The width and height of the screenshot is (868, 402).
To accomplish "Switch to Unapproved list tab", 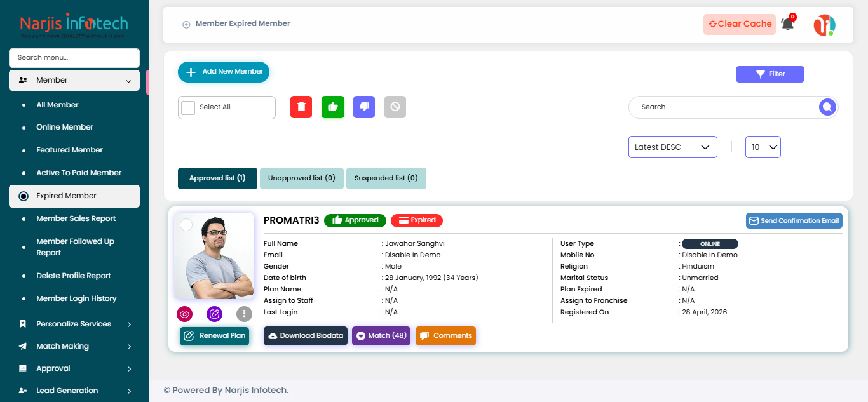I will 302,178.
